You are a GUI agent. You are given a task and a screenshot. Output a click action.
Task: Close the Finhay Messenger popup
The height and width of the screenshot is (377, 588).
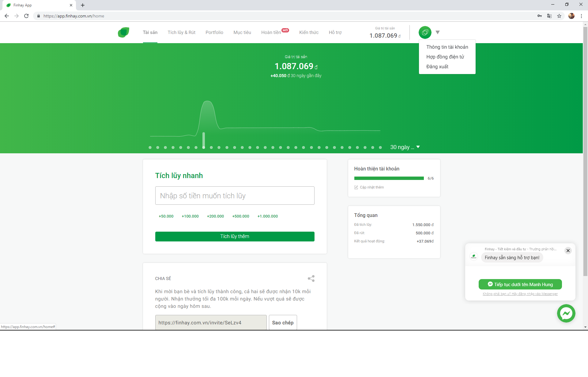tap(568, 251)
